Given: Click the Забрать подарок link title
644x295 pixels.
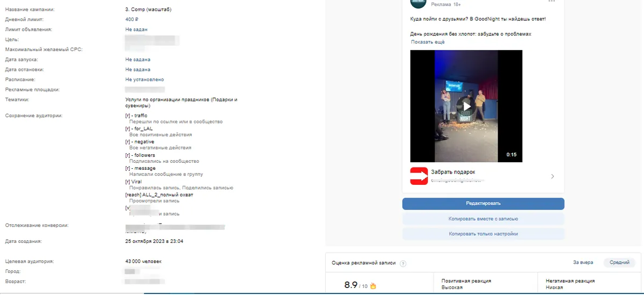Looking at the screenshot, I should coord(453,172).
